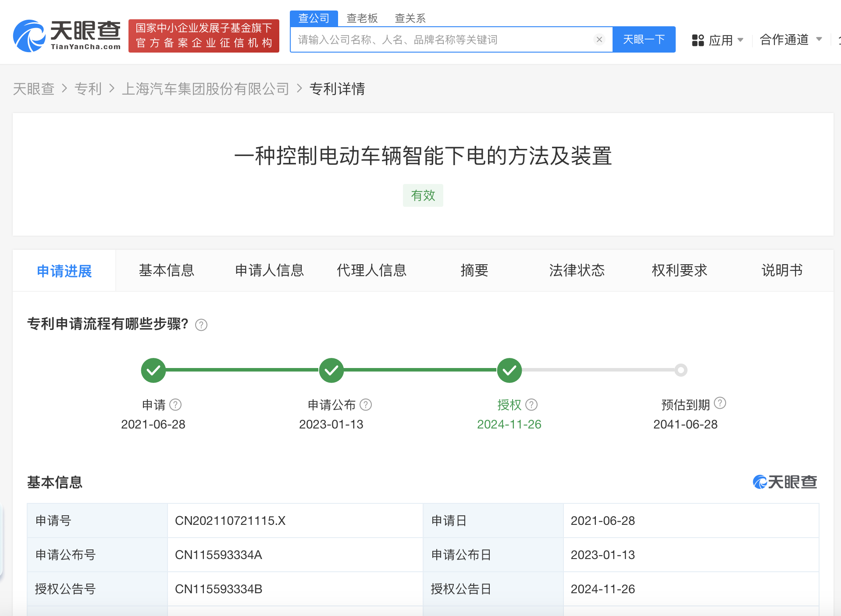Switch to the 查关系 search tab
This screenshot has height=616, width=841.
pyautogui.click(x=410, y=18)
